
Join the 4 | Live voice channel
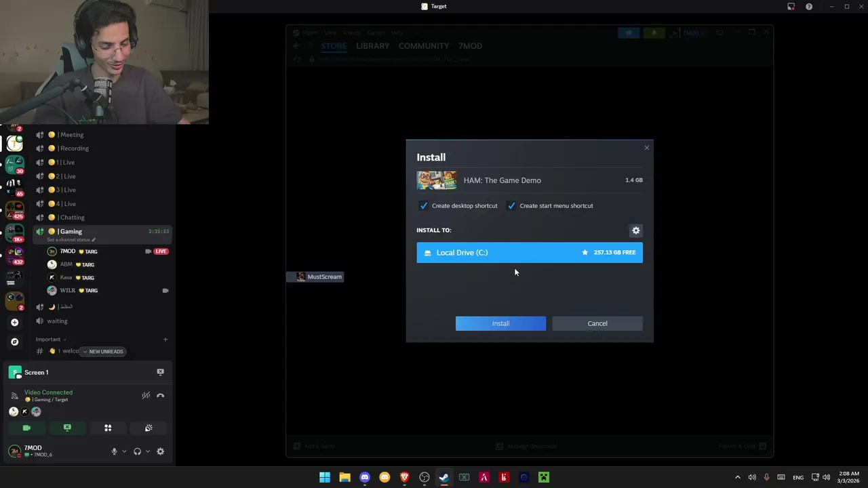(x=103, y=204)
